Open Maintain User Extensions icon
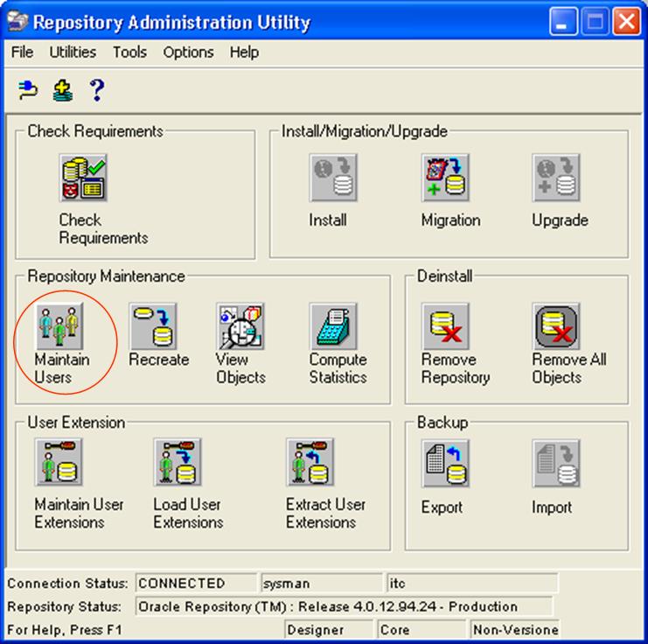The width and height of the screenshot is (648, 644). [59, 462]
